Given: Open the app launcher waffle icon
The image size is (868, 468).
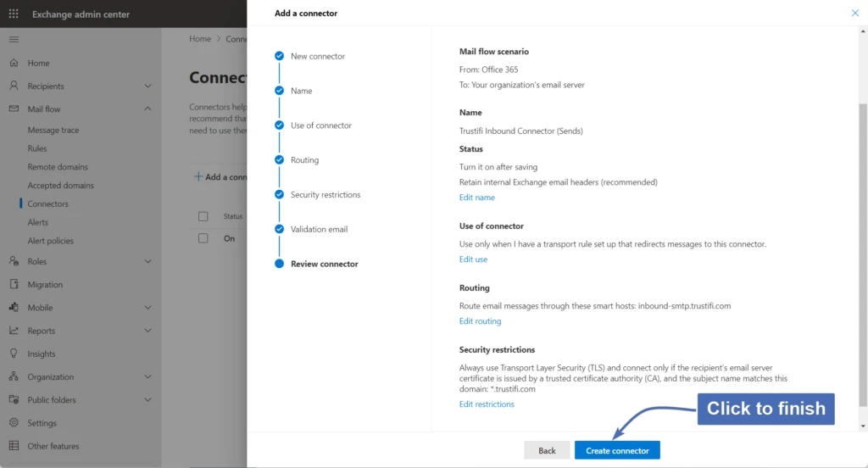Looking at the screenshot, I should 14,14.
